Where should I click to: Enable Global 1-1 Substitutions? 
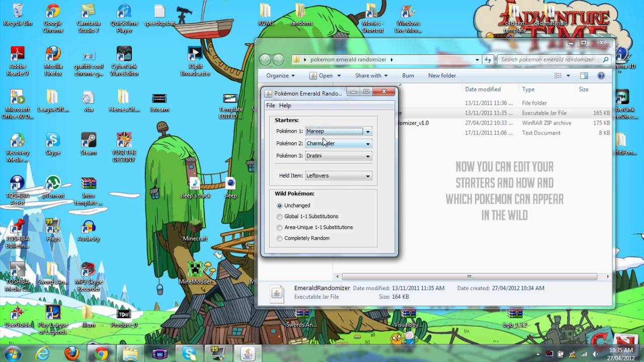[x=280, y=216]
